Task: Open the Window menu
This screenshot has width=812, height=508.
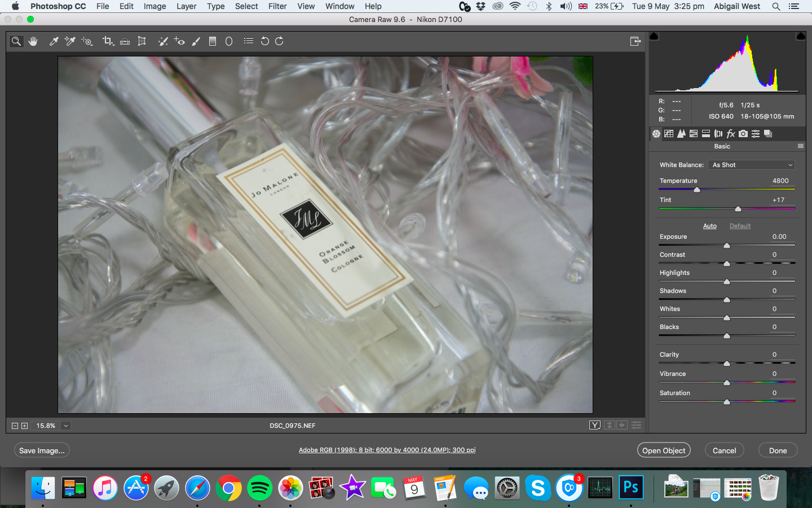Action: point(340,6)
